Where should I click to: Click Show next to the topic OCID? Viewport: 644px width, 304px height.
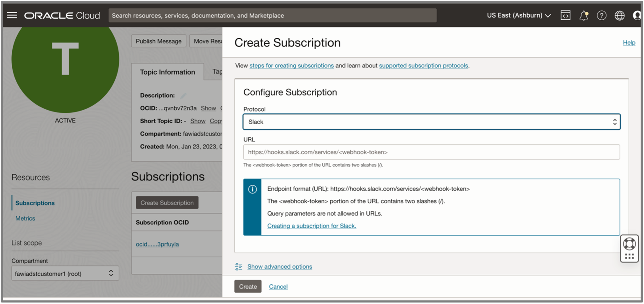coord(208,108)
